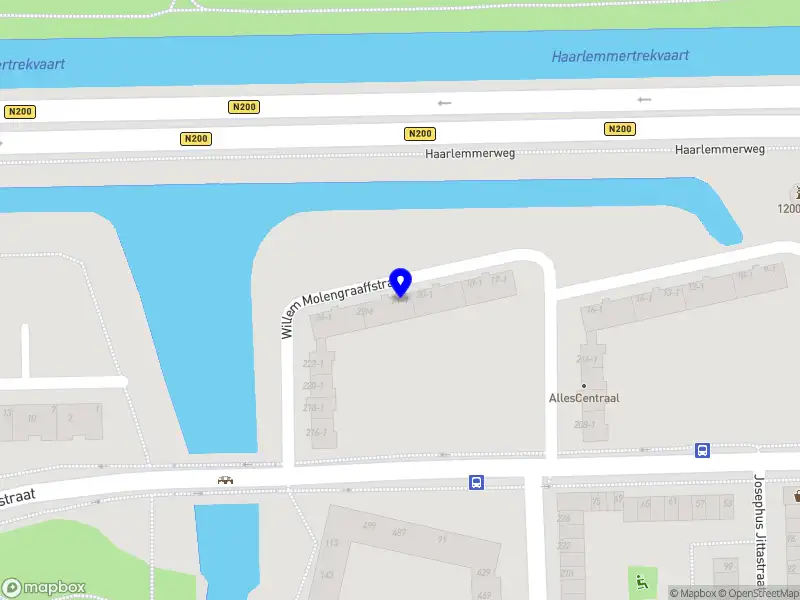Click N200 shield left of Haarlemmerweg label
The height and width of the screenshot is (600, 800).
click(x=420, y=134)
